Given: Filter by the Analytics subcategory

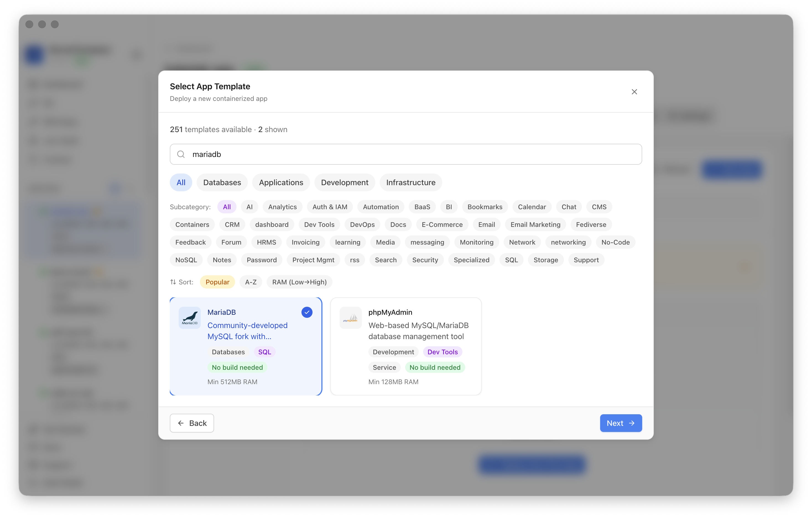Looking at the screenshot, I should [283, 207].
